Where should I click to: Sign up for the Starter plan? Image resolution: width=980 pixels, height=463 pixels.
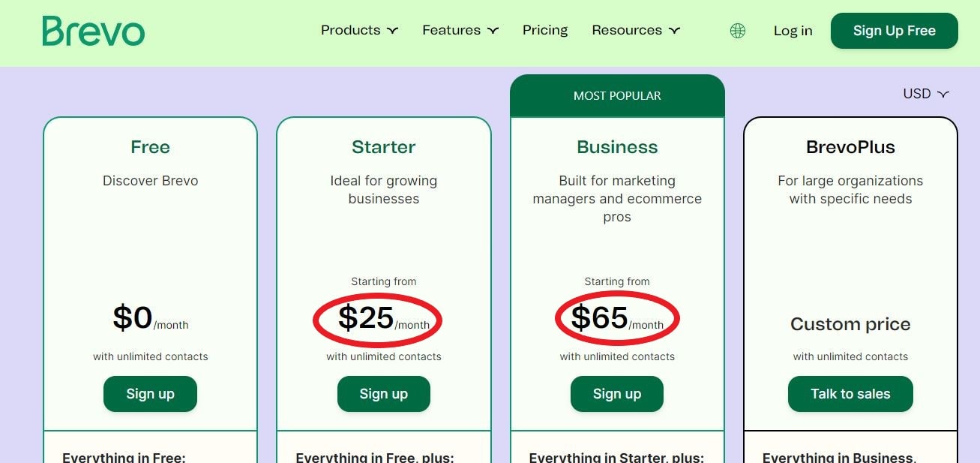[383, 393]
